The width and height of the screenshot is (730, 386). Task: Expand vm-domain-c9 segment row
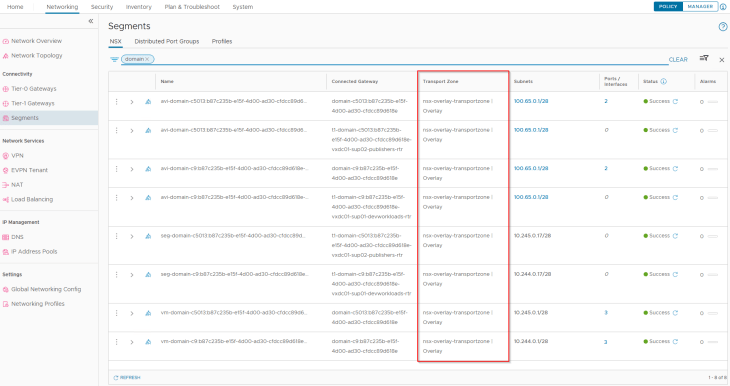click(132, 342)
